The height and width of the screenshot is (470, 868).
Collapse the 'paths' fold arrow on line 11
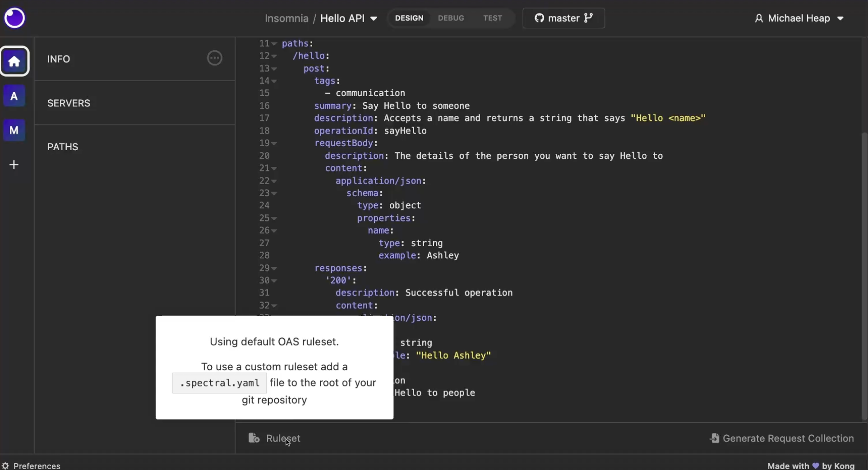[x=274, y=44]
